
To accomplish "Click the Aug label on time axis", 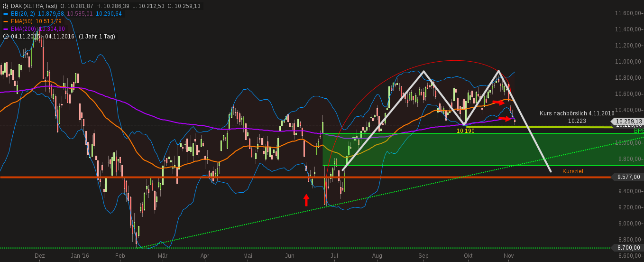I will pos(377,256).
